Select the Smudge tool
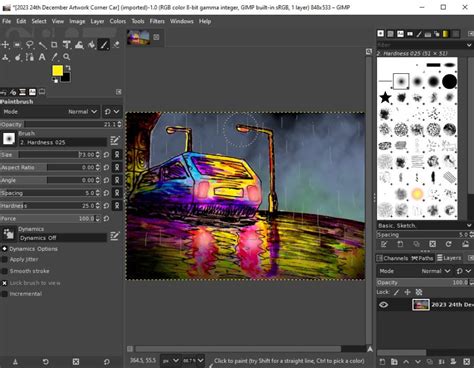Viewport: 474px width, 368px height. [x=18, y=57]
